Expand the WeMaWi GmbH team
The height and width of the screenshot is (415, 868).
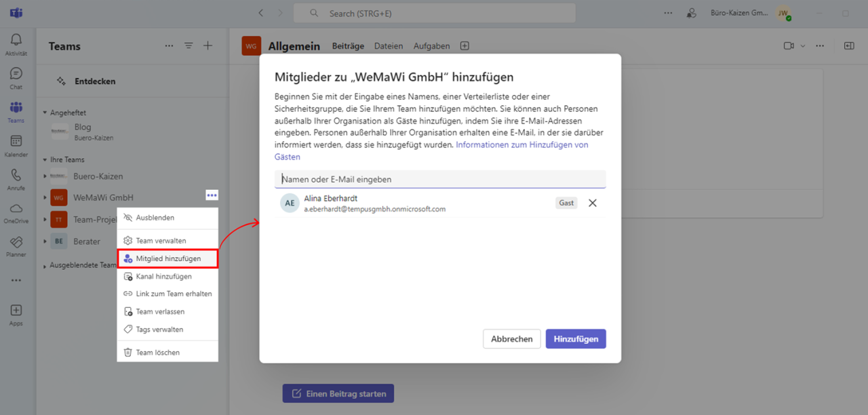[45, 197]
